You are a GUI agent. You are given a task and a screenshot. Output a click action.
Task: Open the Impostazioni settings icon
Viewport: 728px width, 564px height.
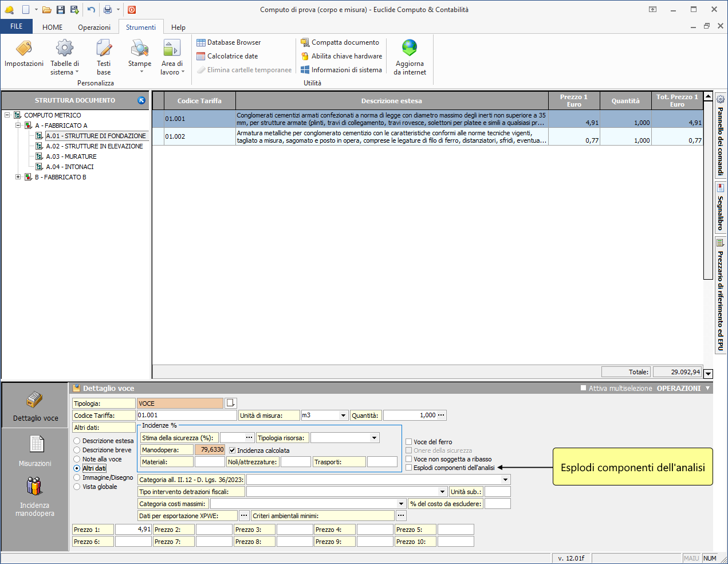(x=24, y=49)
